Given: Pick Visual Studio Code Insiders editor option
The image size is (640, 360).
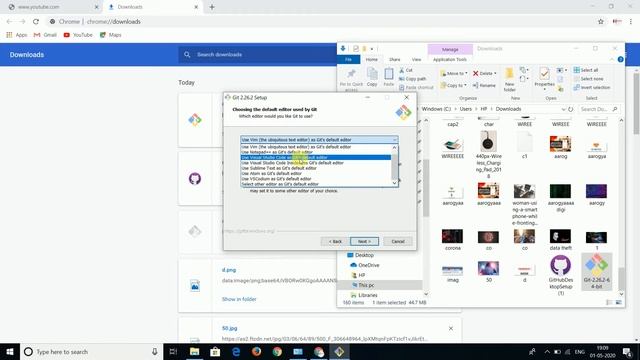Looking at the screenshot, I should point(316,162).
